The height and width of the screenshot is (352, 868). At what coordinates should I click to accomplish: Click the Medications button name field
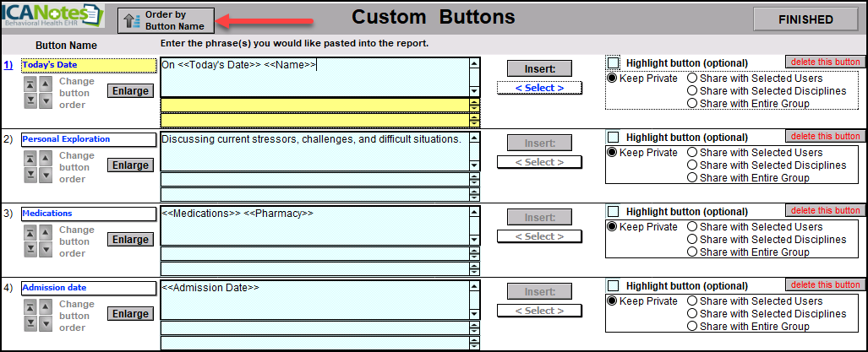[88, 214]
